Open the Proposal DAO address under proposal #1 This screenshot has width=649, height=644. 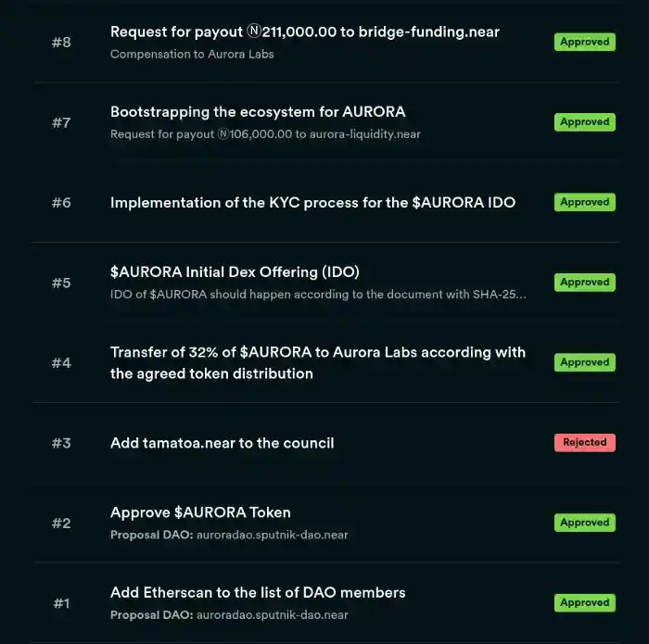pyautogui.click(x=272, y=614)
